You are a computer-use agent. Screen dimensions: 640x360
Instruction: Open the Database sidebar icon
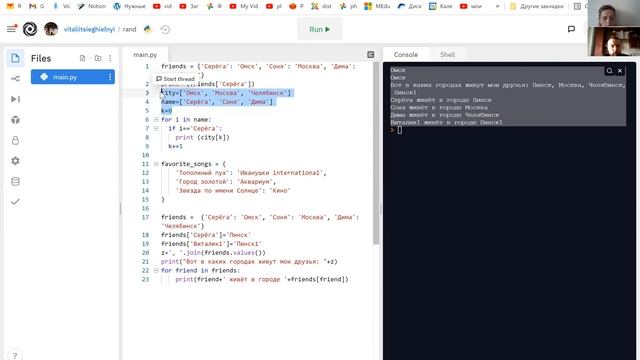tap(15, 181)
